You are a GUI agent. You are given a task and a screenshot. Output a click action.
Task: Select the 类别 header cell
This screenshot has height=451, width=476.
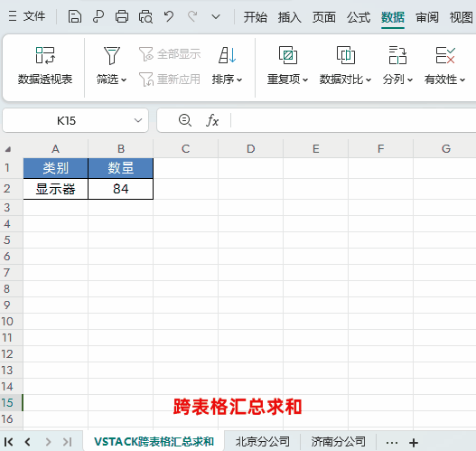[x=56, y=168]
